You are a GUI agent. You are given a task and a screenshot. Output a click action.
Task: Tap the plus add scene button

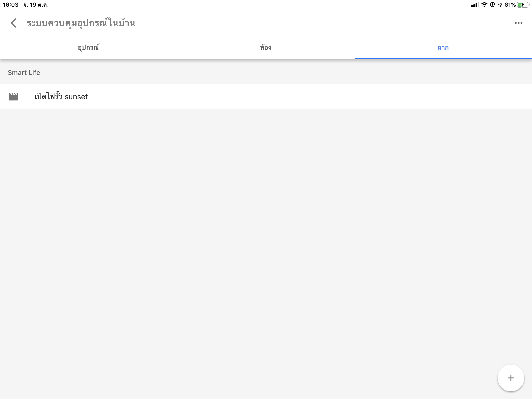[x=511, y=378]
